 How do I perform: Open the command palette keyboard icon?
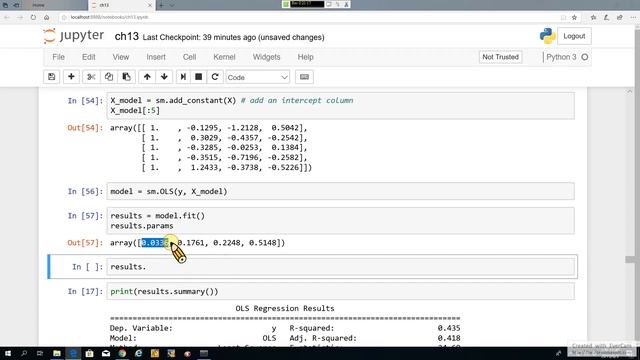click(304, 77)
